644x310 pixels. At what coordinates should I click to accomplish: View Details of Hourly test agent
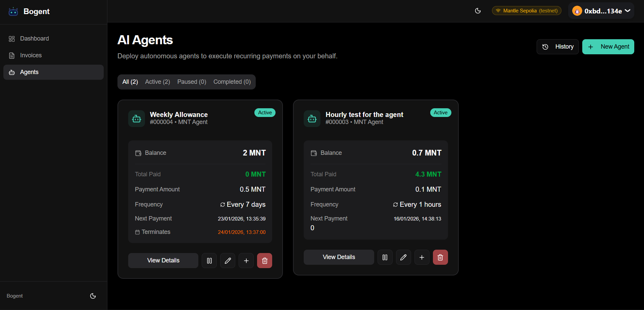pos(339,257)
